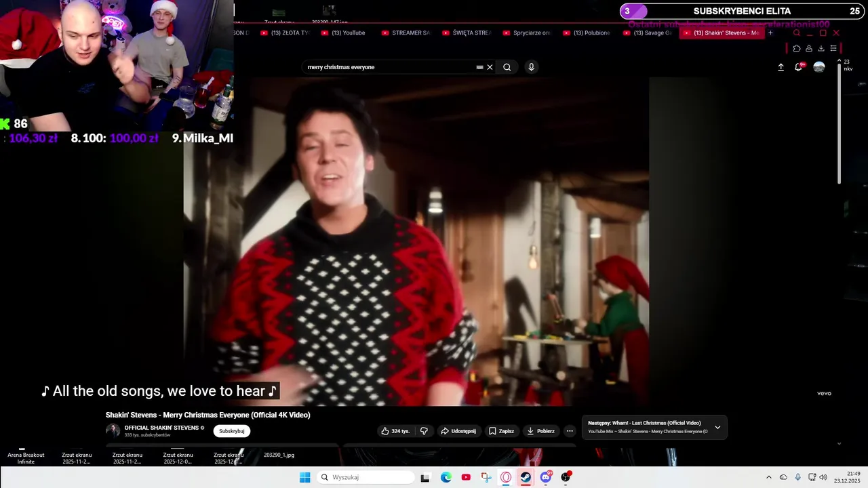Click the microphone icon in the system tray
The height and width of the screenshot is (488, 868).
click(x=797, y=477)
